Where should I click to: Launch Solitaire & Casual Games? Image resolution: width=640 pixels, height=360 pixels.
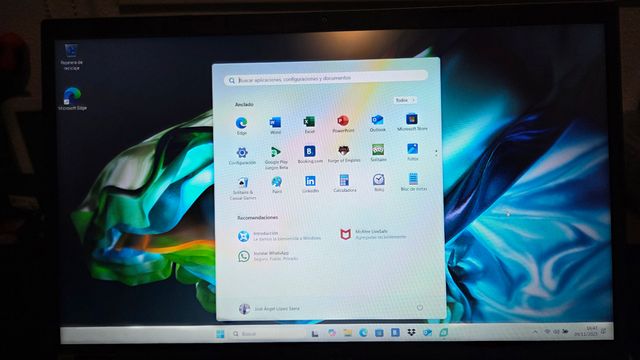(242, 188)
